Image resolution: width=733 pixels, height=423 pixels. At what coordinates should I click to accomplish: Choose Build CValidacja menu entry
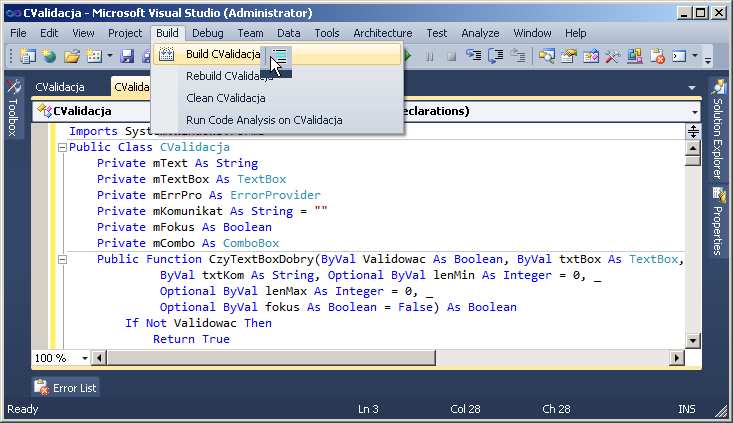[x=277, y=54]
